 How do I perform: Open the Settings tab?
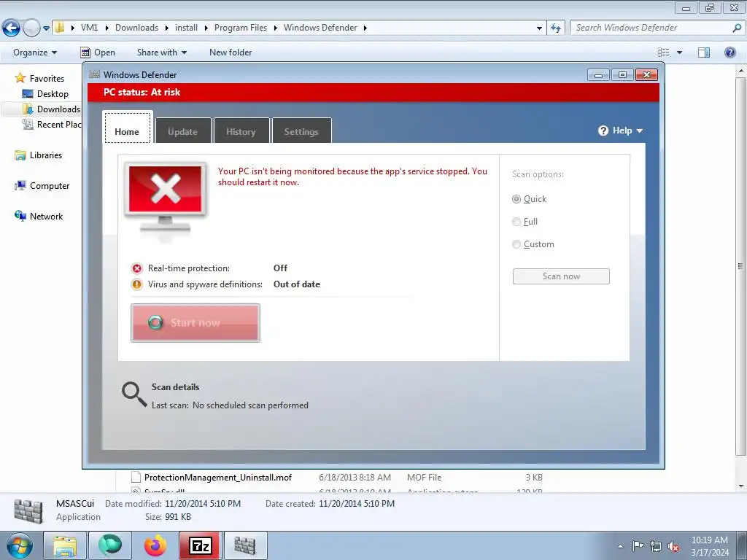[301, 131]
